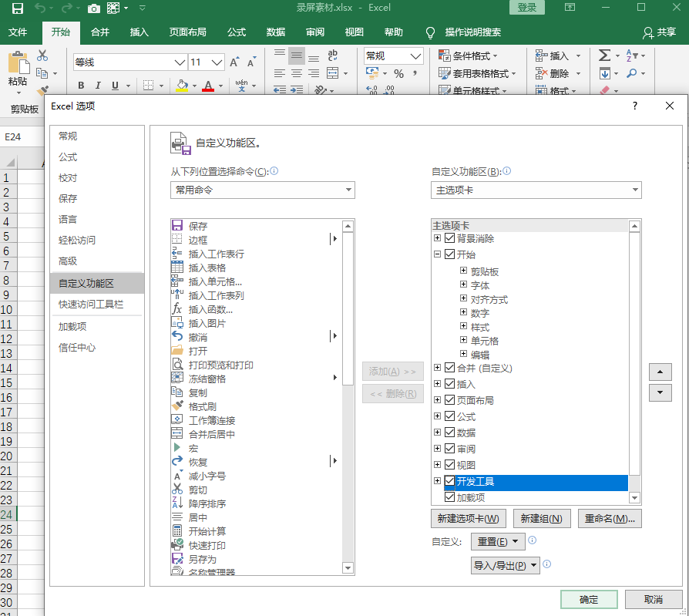The image size is (689, 616).
Task: Select the Open folder command in the list
Action: (x=256, y=351)
